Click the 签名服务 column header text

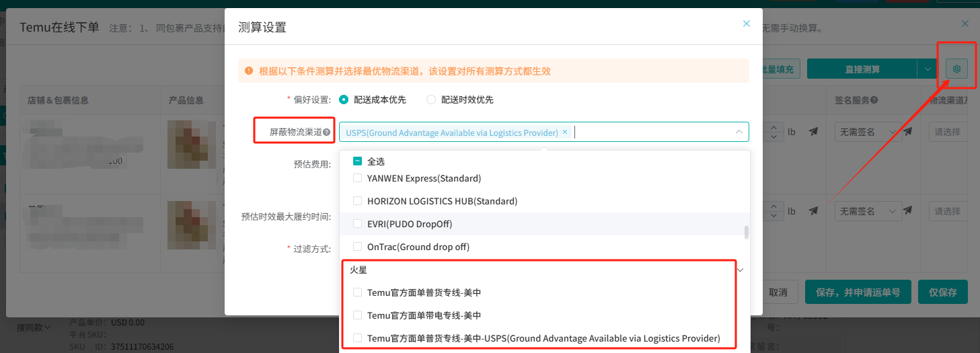852,100
